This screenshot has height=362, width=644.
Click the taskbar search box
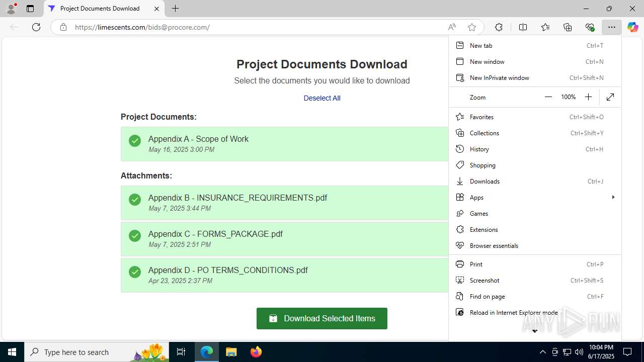coord(97,352)
